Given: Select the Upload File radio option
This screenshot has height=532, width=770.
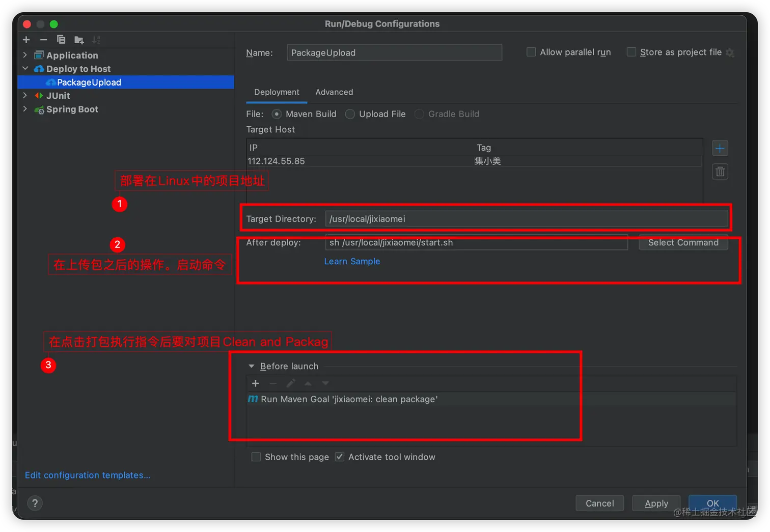Looking at the screenshot, I should [x=350, y=114].
